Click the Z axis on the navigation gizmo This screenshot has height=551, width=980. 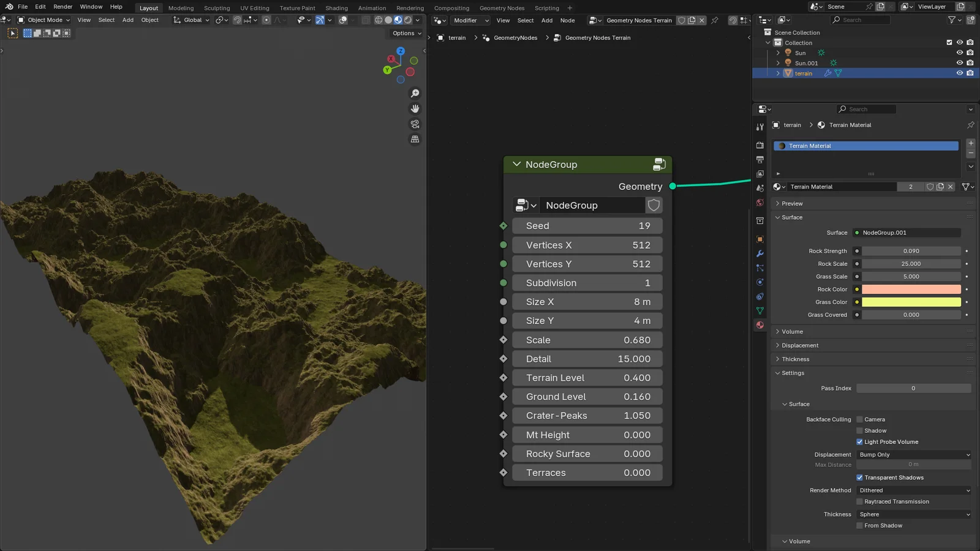pos(399,52)
